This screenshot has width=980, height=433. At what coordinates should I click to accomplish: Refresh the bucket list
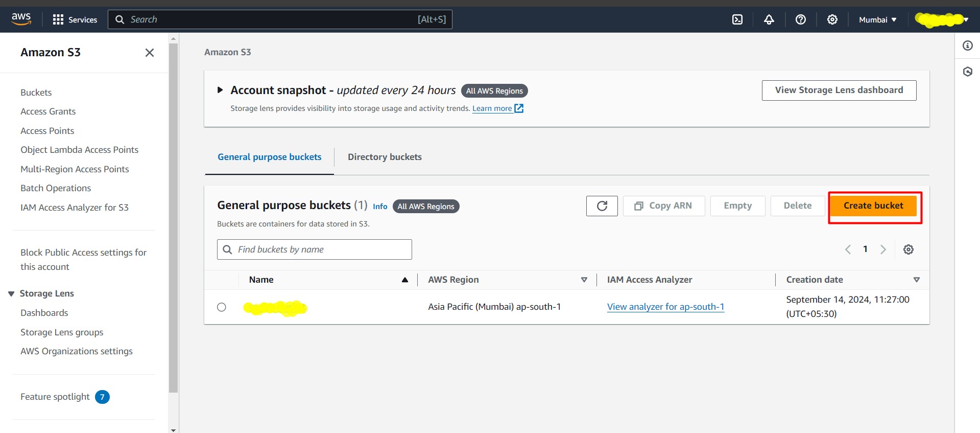pyautogui.click(x=602, y=206)
